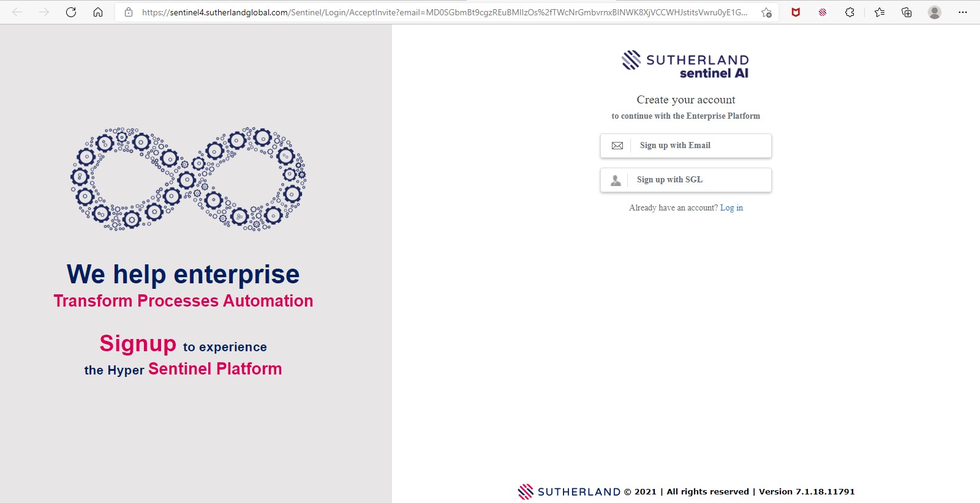
Task: Click the infinity gears graphic
Action: 189,179
